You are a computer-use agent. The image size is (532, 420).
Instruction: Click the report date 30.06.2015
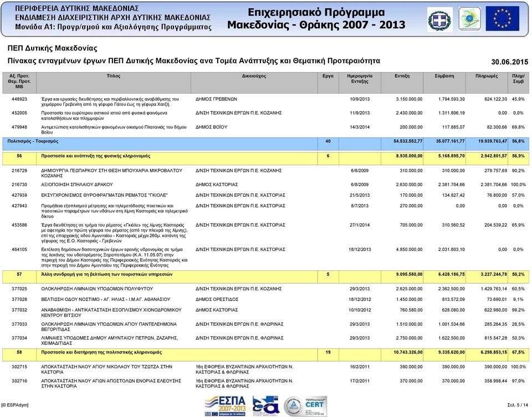tap(510, 62)
